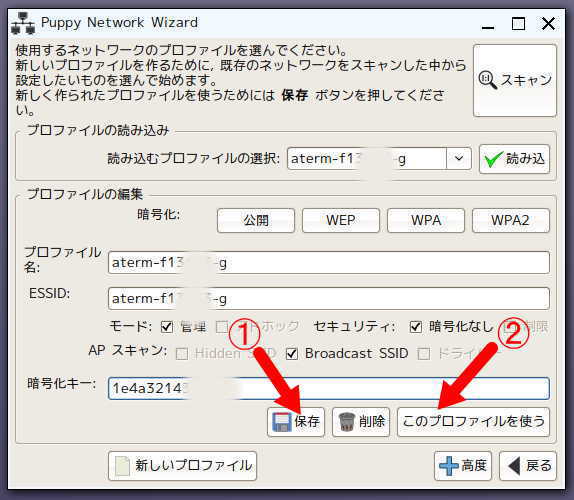574x500 pixels.
Task: Click the blank page new profile icon
Action: [x=122, y=466]
